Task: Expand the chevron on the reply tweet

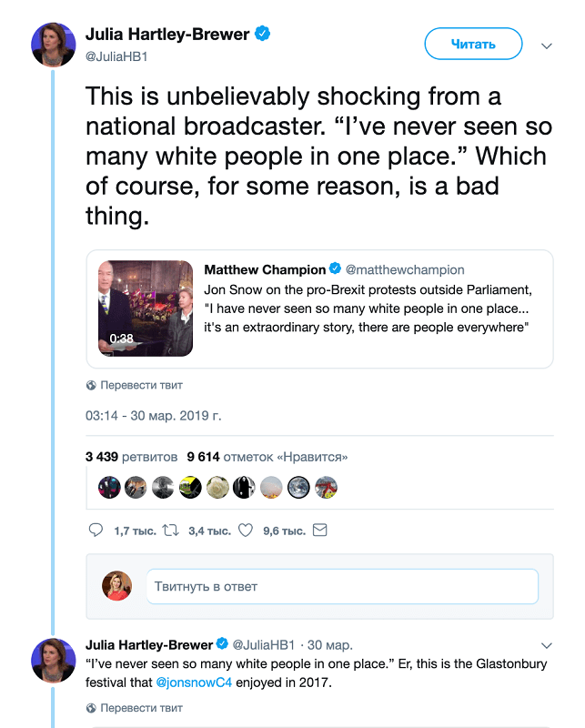Action: click(x=547, y=645)
